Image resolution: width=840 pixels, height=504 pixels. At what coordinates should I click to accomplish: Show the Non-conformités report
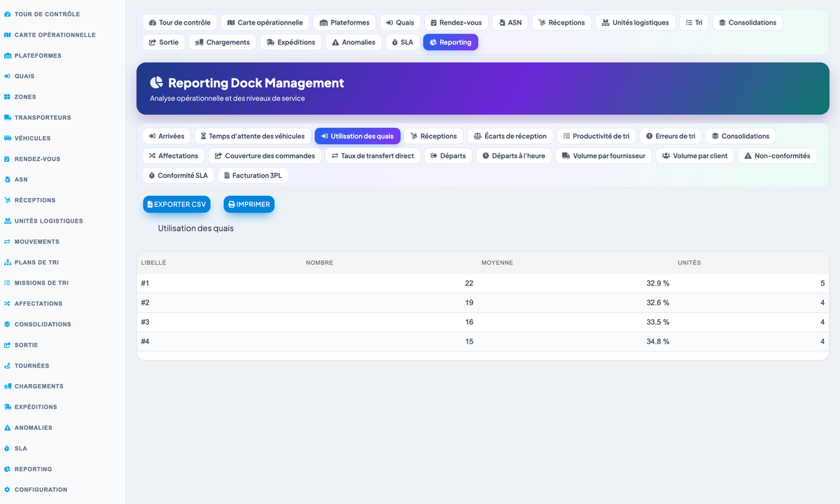pos(777,155)
